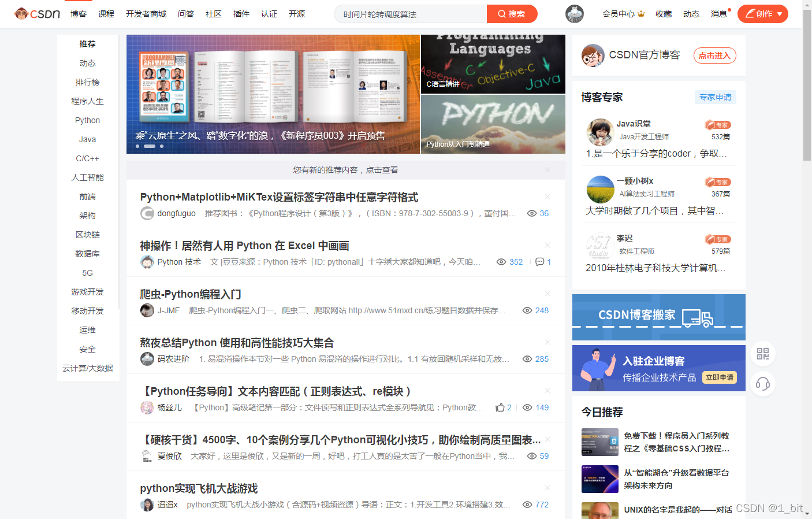
Task: Dismiss the Python+Matplotlib article with its X
Action: pyautogui.click(x=547, y=197)
